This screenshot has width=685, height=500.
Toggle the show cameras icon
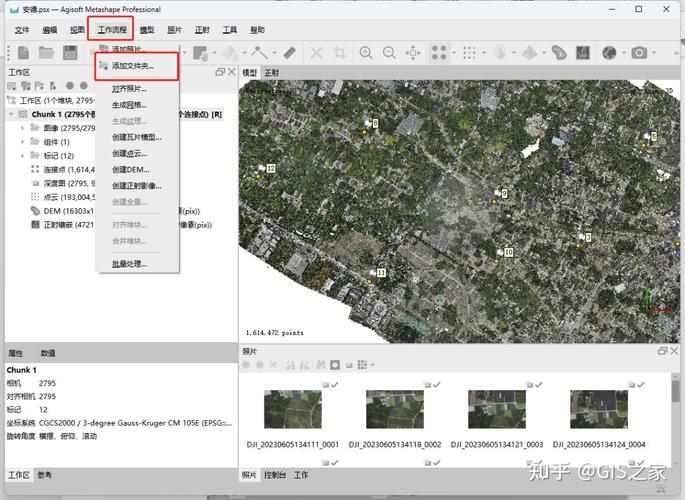click(639, 53)
